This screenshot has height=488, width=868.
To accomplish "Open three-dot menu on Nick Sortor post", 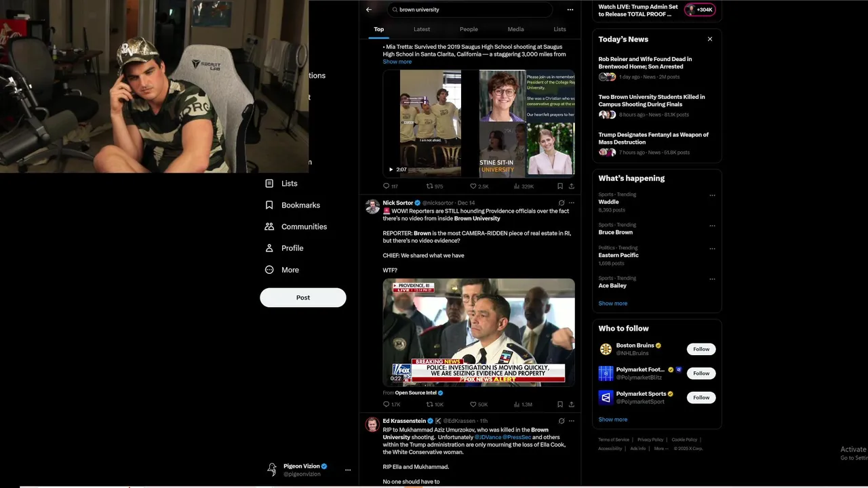I will [x=572, y=203].
